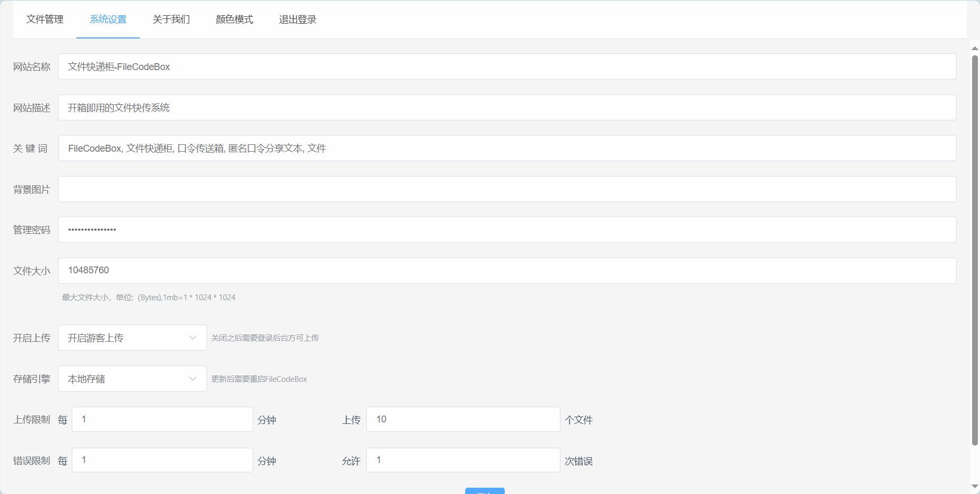
Task: Click the chevron arrow in 本地存储 select
Action: click(192, 379)
